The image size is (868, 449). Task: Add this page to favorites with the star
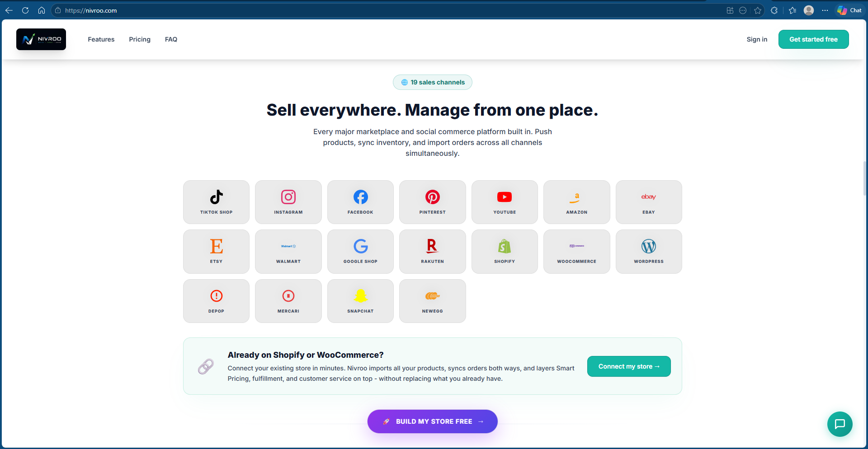point(758,10)
